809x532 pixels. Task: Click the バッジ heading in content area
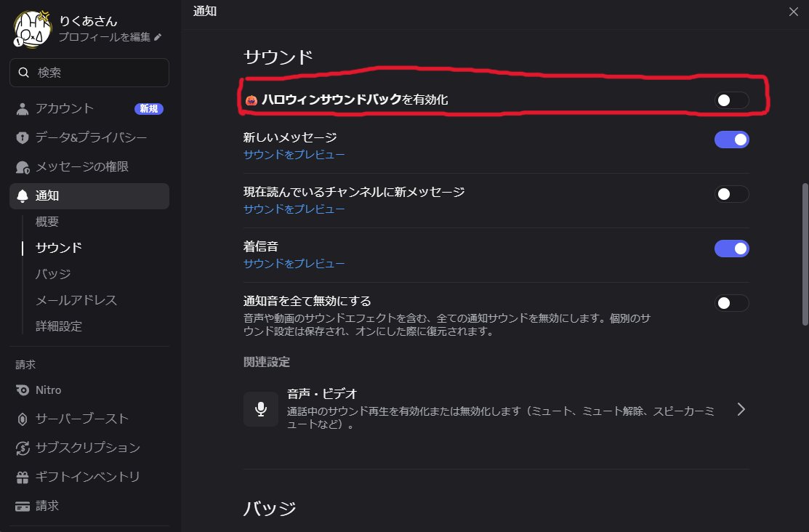point(270,509)
